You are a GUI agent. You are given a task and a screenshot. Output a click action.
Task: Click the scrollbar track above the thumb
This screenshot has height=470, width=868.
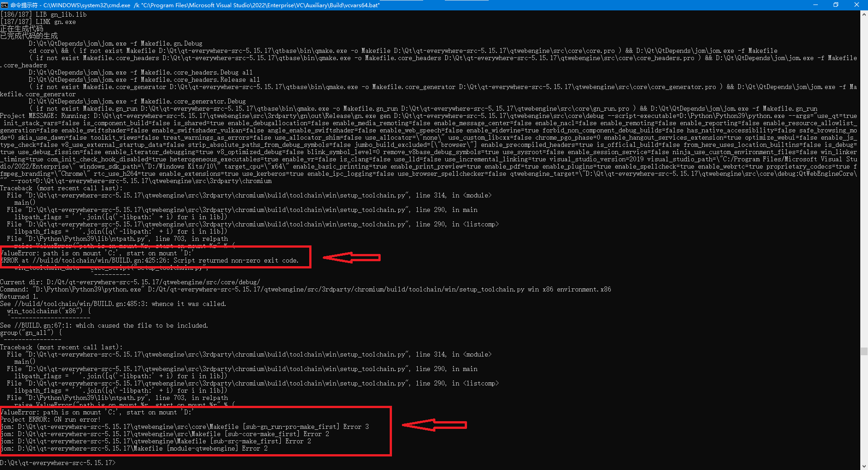click(864, 181)
